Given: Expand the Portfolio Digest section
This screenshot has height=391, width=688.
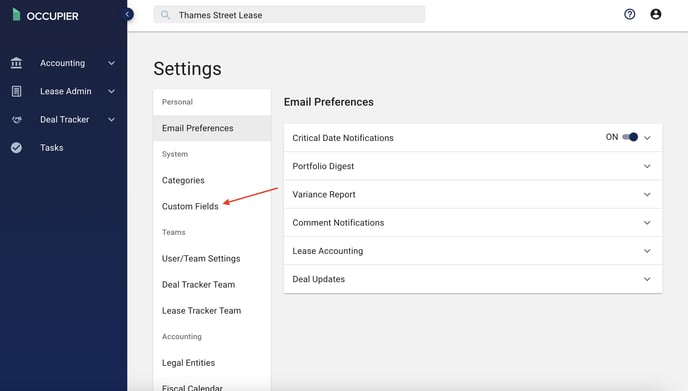Looking at the screenshot, I should [473, 166].
